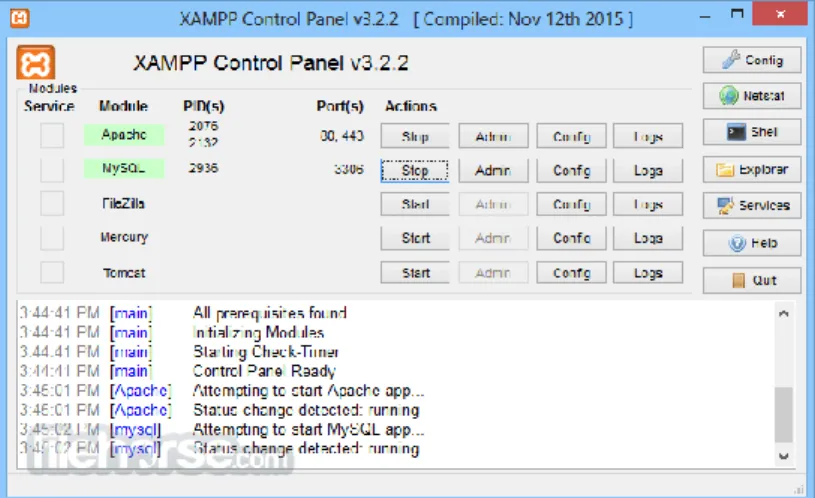Click the log scrollbar thumb
Image resolution: width=815 pixels, height=498 pixels.
point(783,414)
